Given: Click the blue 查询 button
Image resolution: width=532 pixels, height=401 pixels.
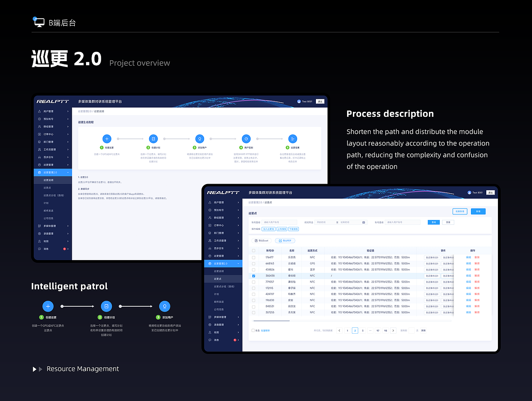Looking at the screenshot, I should tap(433, 222).
